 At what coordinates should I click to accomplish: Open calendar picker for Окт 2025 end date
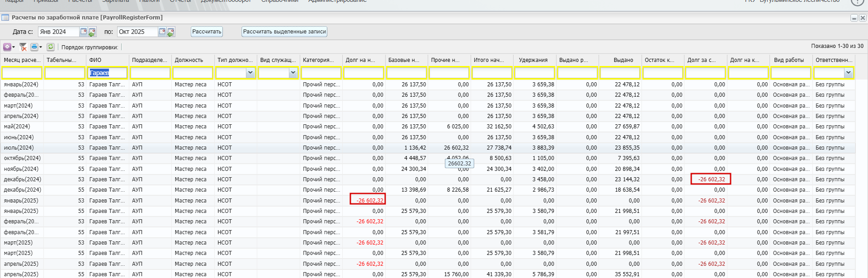point(162,32)
